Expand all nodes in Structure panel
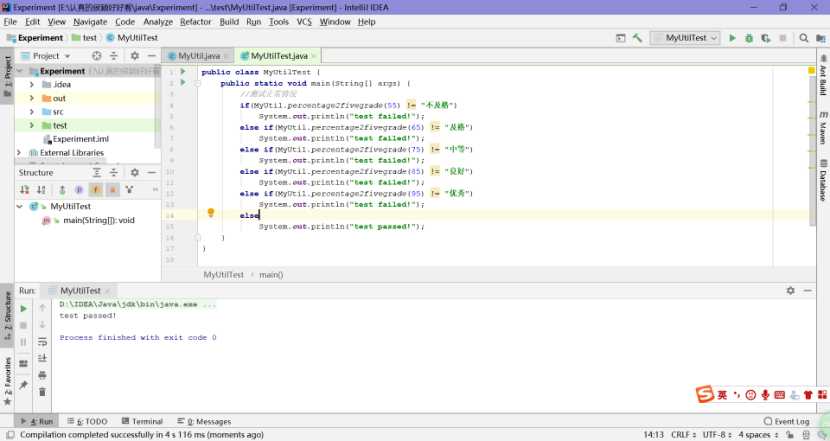Viewport: 830px width, 441px height. pos(96,173)
